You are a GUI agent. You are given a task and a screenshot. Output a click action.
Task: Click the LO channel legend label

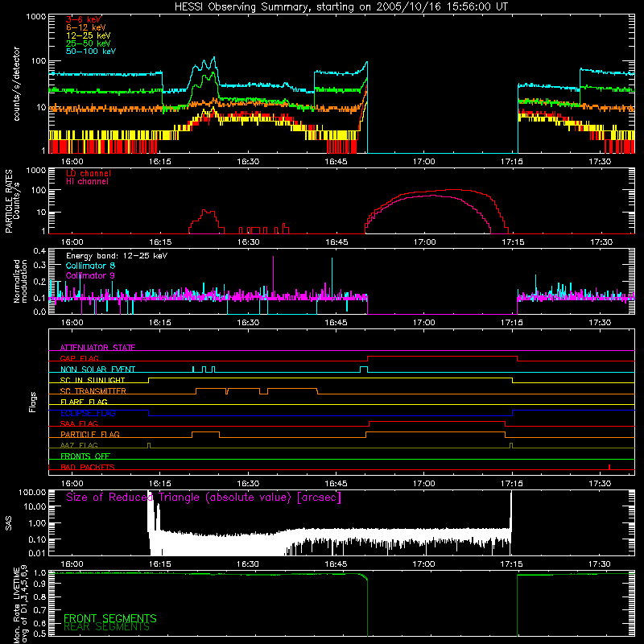pos(89,173)
